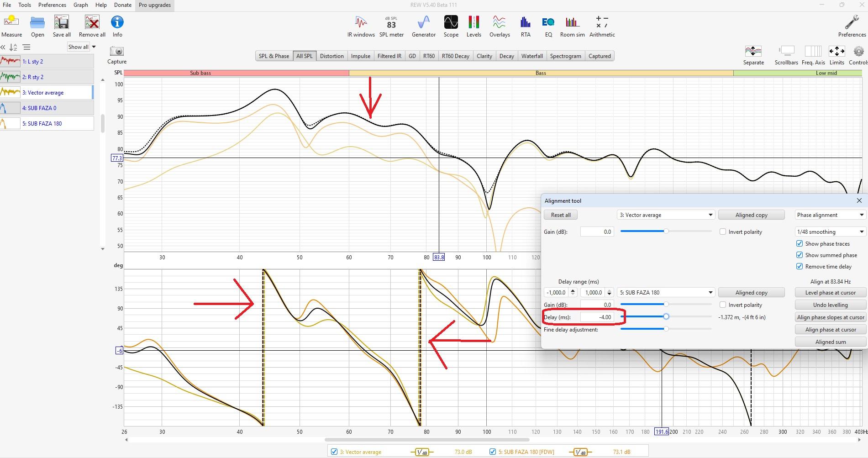Open the Show all filter dropdown
This screenshot has width=868, height=458.
tap(82, 47)
